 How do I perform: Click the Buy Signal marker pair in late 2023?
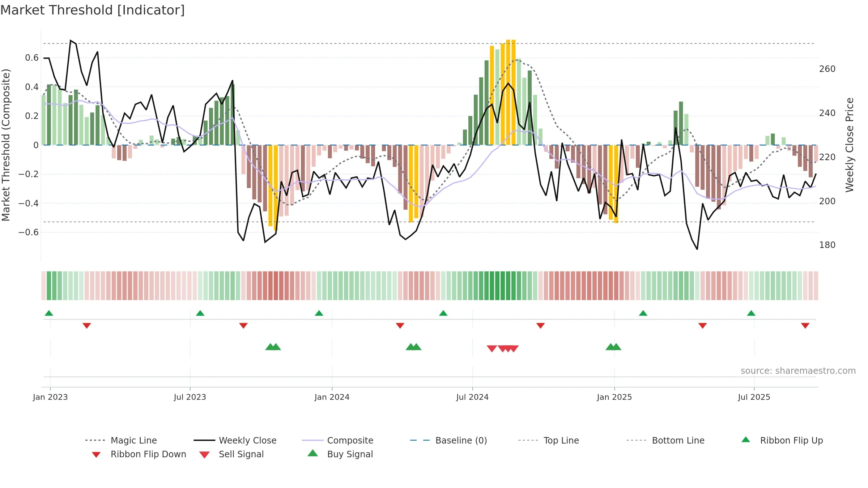[273, 347]
